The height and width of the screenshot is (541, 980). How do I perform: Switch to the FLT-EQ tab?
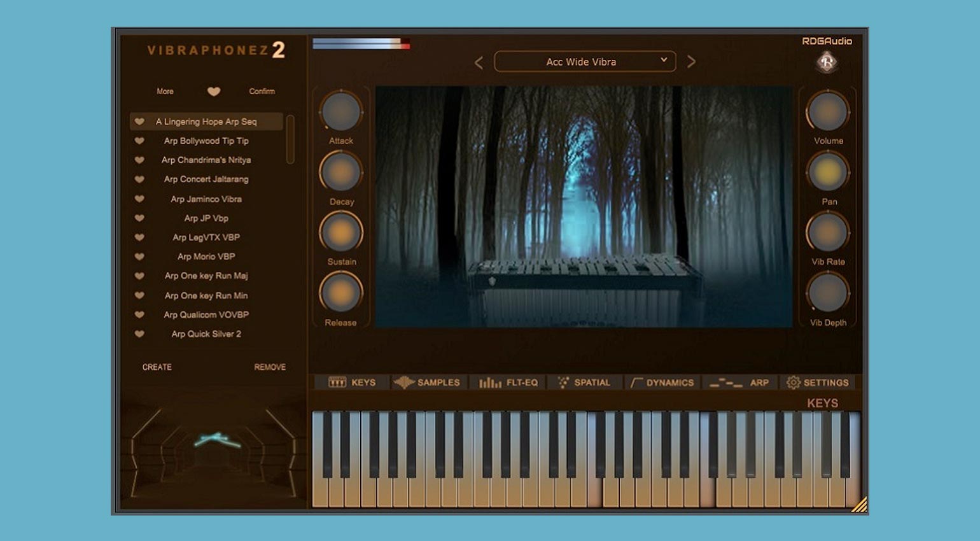coord(508,383)
